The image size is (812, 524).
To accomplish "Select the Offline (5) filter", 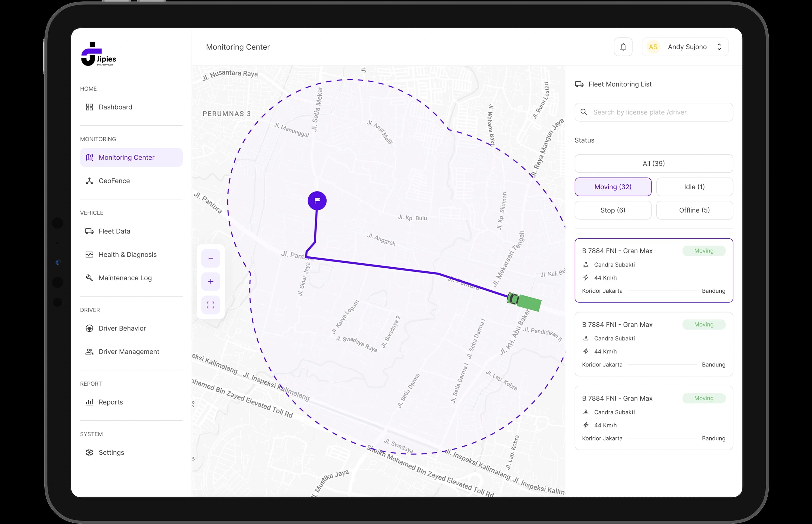I will pos(695,210).
